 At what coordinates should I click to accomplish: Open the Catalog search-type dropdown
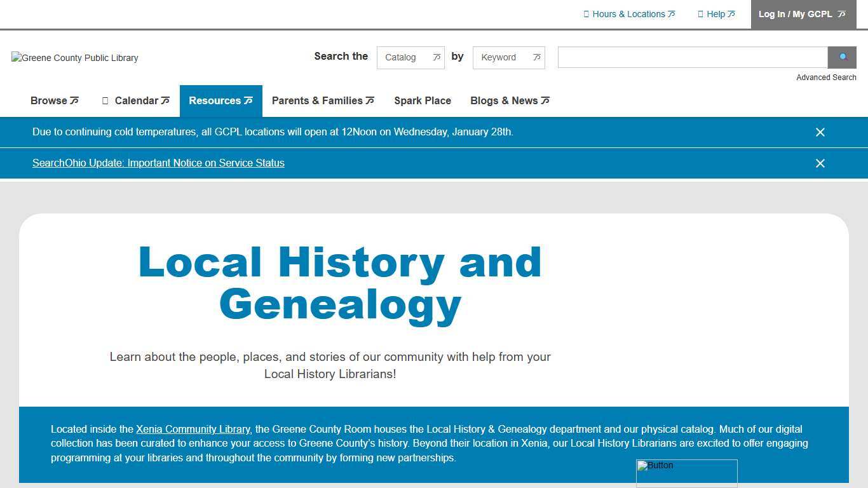(410, 57)
